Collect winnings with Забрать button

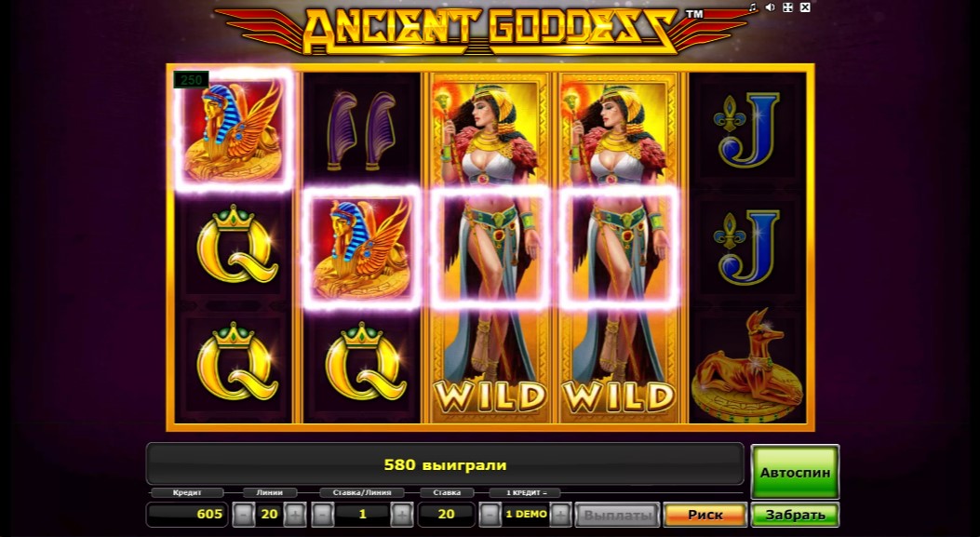(x=795, y=515)
